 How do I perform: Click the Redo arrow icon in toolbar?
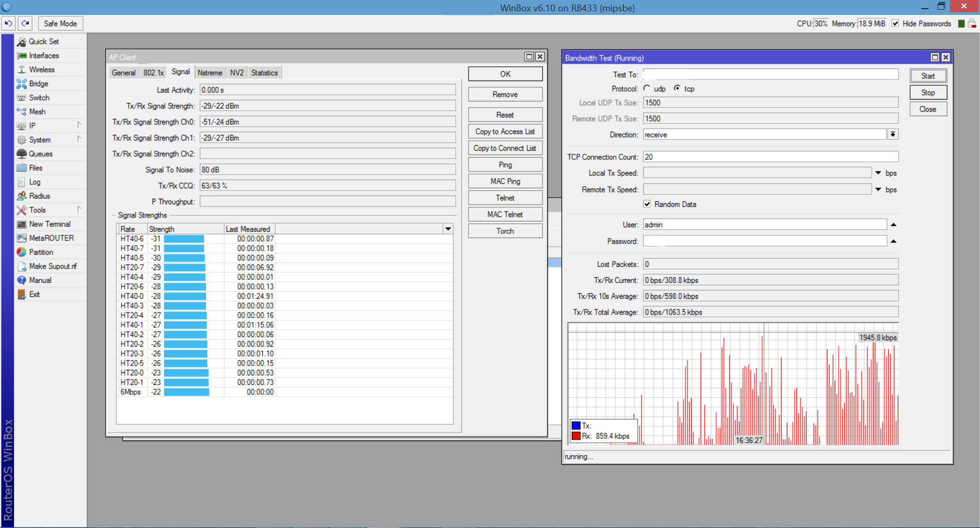tap(26, 23)
